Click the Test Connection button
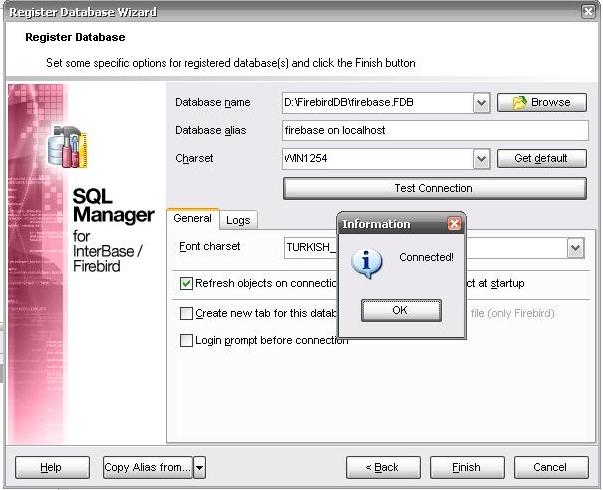The height and width of the screenshot is (490, 603). [x=435, y=188]
